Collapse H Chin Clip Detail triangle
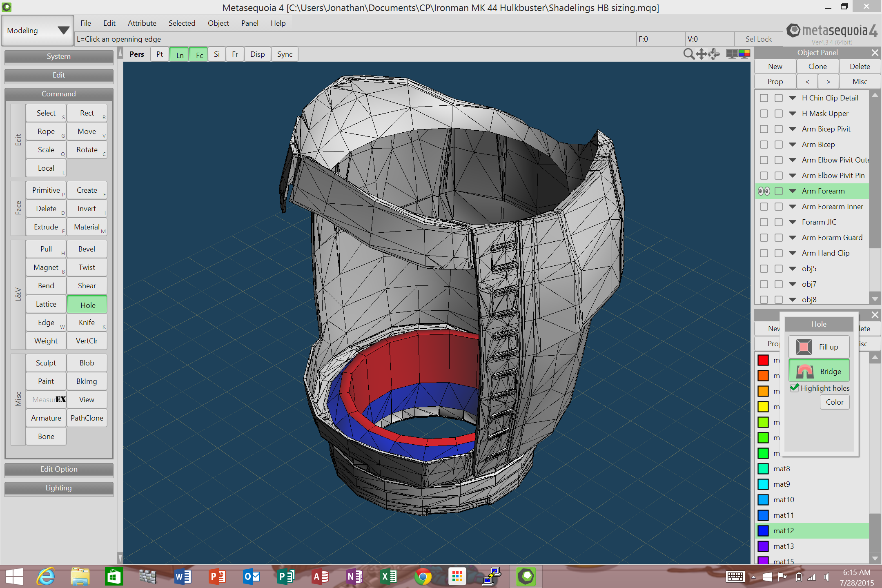Viewport: 882px width, 588px height. (x=793, y=98)
